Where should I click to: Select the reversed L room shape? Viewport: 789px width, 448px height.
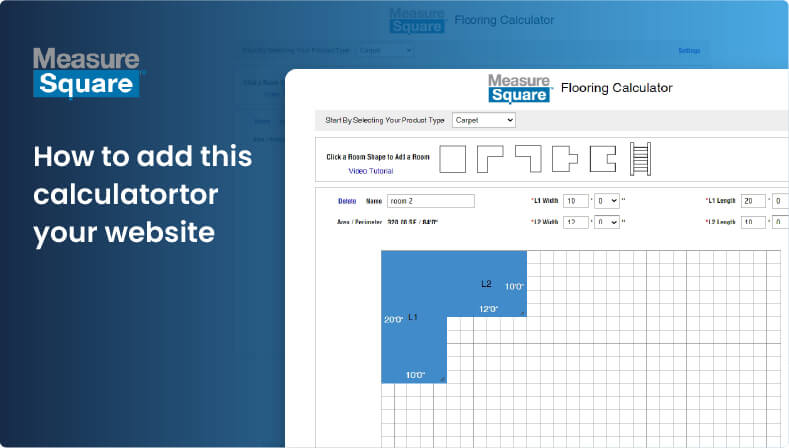[528, 159]
